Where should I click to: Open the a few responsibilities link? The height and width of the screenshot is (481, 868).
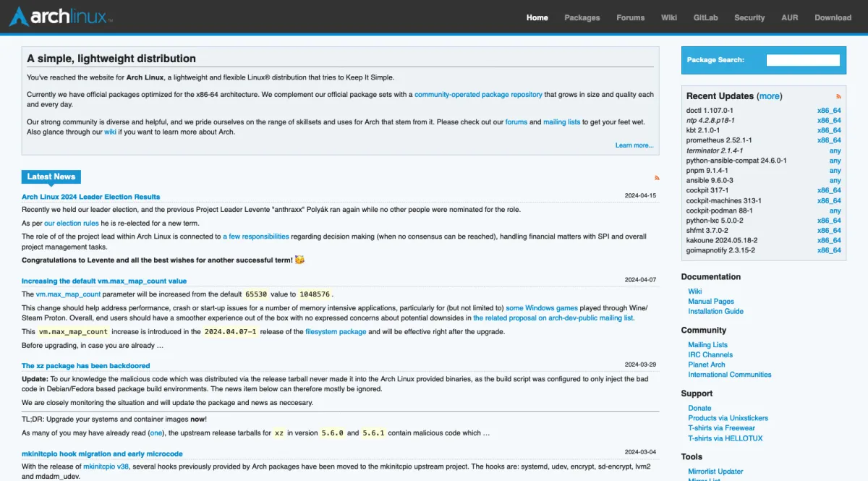pos(256,237)
